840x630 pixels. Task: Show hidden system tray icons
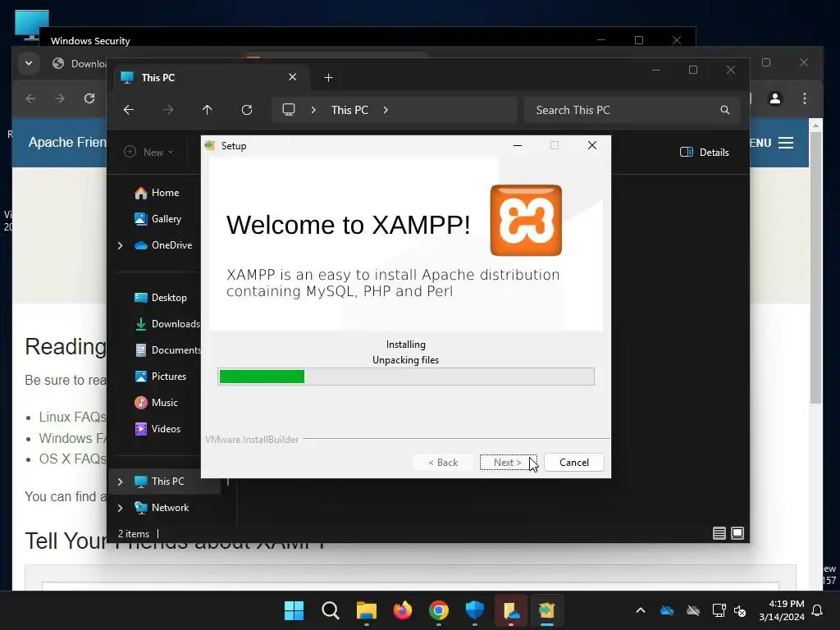pyautogui.click(x=641, y=610)
